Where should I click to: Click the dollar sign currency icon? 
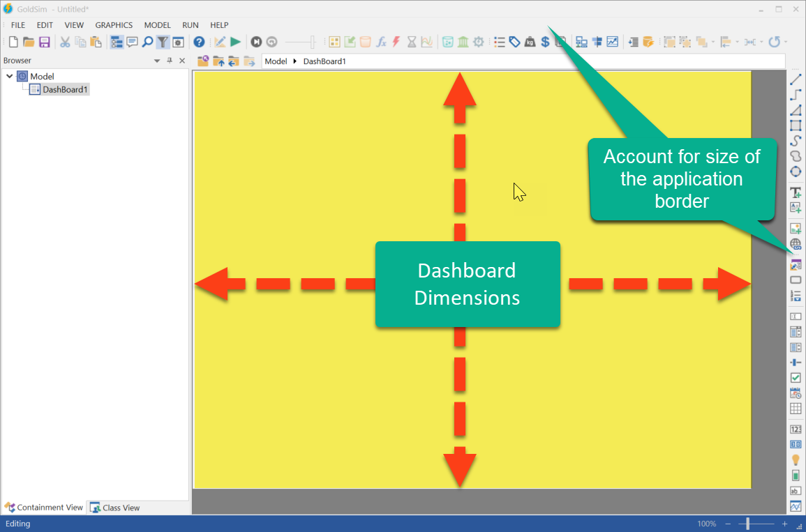pyautogui.click(x=546, y=42)
